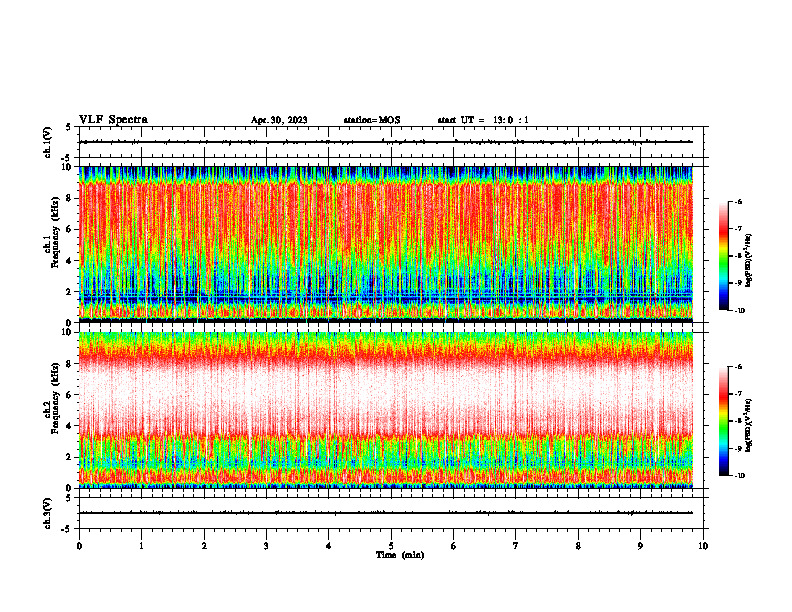Click the upper log(PSD) color bar
Viewport: 792px width, 612px height.
[724, 256]
